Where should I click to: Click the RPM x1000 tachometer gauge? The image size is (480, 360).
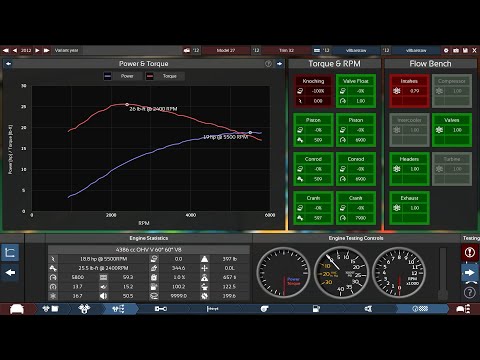pyautogui.click(x=399, y=273)
